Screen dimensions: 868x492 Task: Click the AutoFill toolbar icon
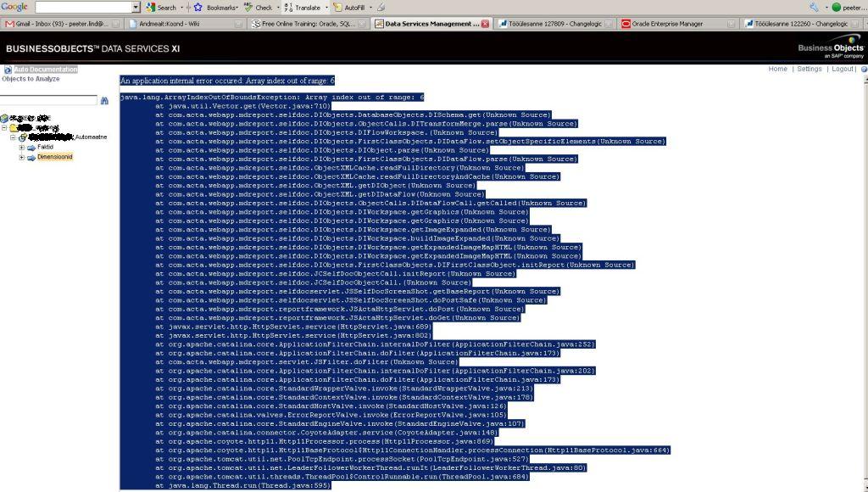337,7
